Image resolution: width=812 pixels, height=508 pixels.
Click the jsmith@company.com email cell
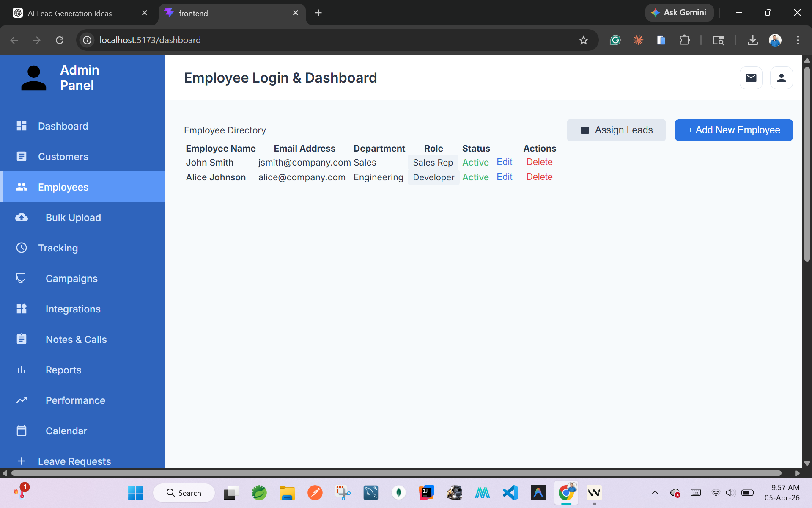304,163
